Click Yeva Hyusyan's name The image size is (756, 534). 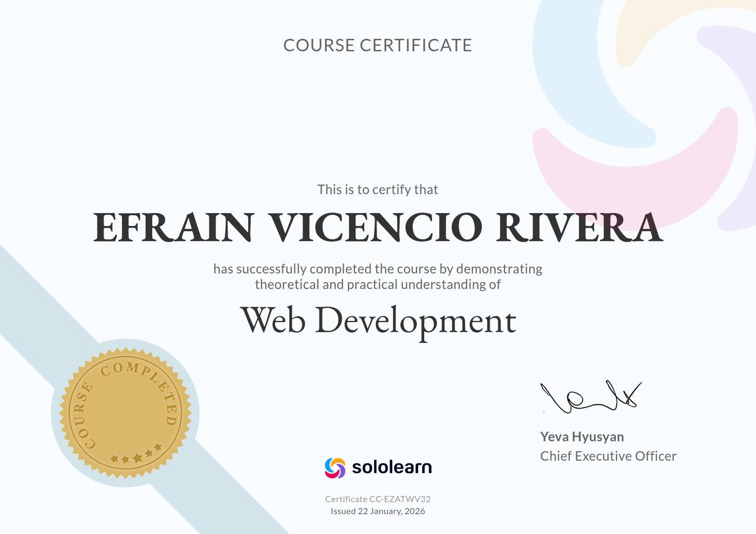tap(581, 436)
